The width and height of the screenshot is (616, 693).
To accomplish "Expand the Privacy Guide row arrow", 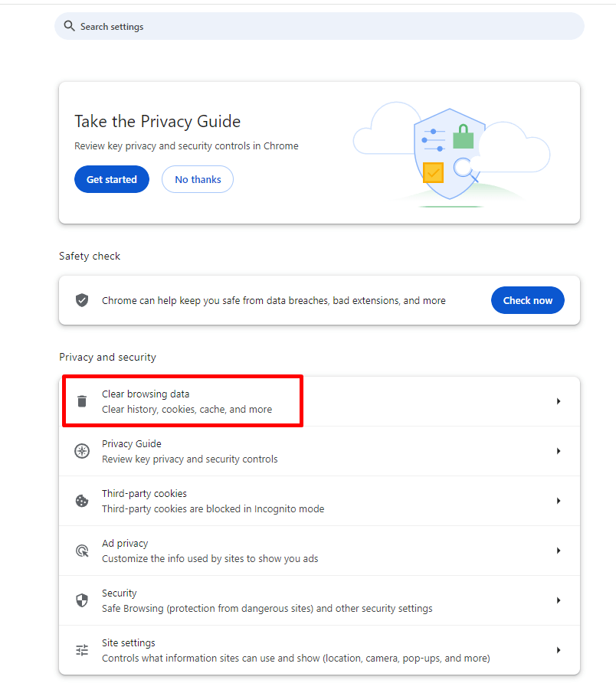I will [559, 451].
